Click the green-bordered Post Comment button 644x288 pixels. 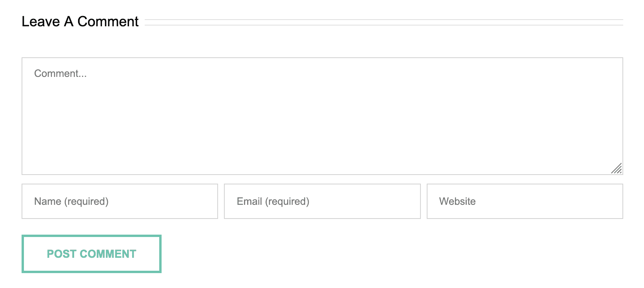click(91, 254)
